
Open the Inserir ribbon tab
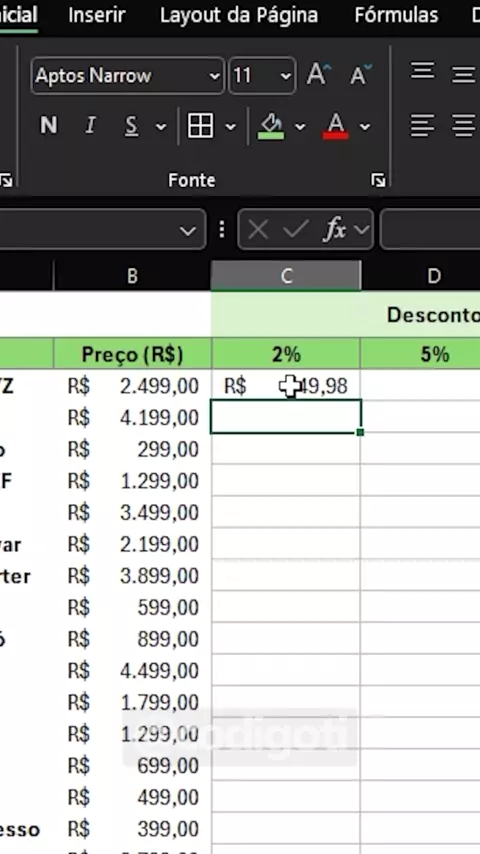[96, 15]
